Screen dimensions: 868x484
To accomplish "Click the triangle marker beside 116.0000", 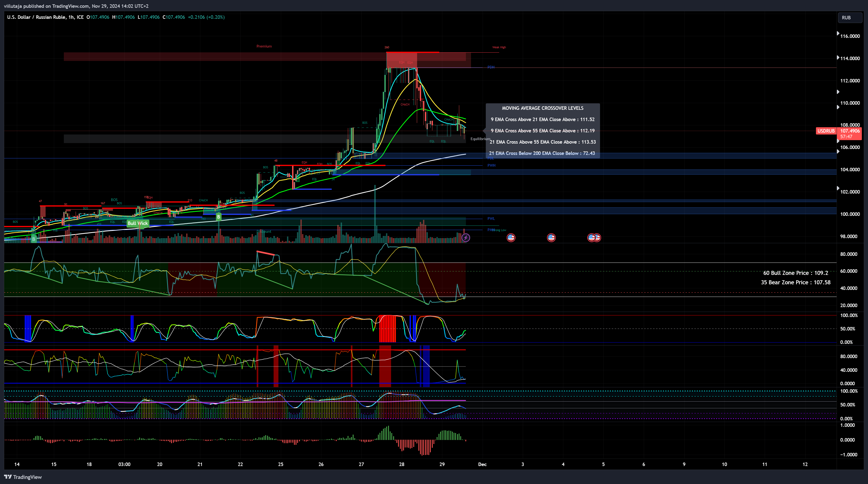I will tap(838, 33).
